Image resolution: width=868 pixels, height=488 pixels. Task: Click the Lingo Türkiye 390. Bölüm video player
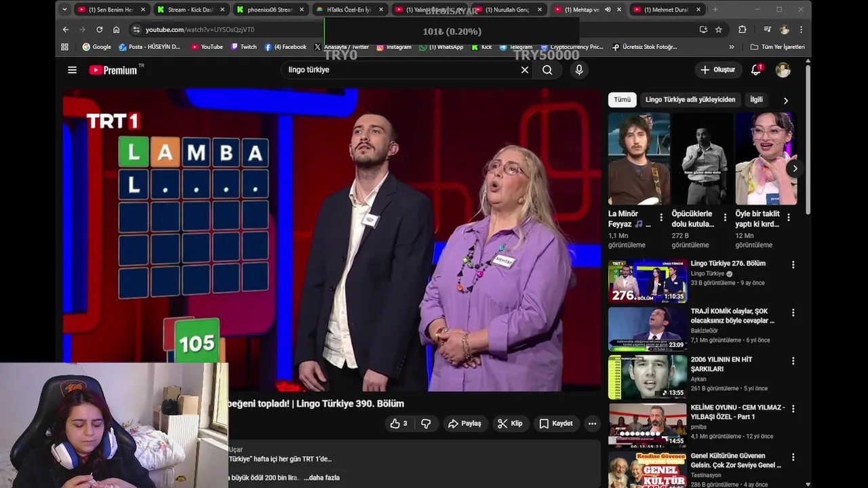[332, 240]
